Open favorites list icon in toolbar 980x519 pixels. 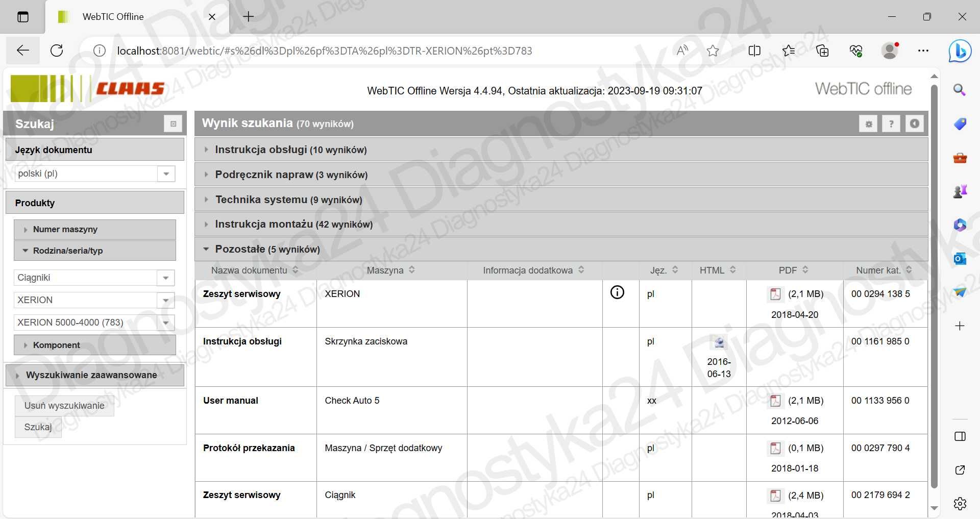(x=788, y=51)
